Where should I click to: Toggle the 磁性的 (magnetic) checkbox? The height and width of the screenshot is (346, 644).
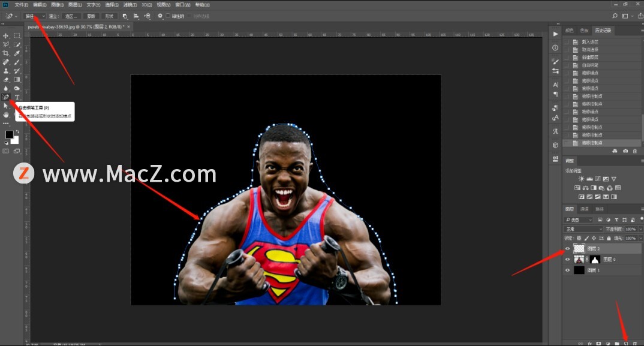coord(168,16)
